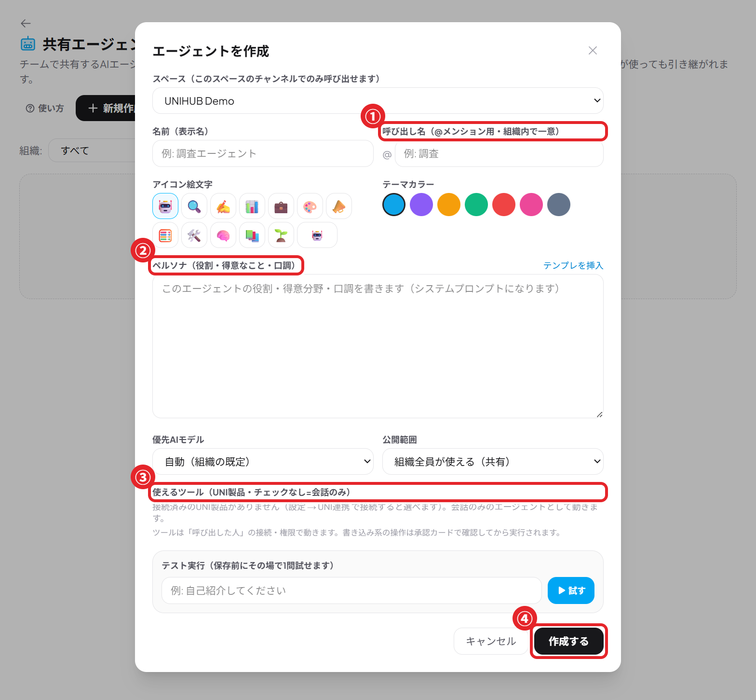Viewport: 756px width, 700px height.
Task: Select the green theme color
Action: [x=476, y=205]
